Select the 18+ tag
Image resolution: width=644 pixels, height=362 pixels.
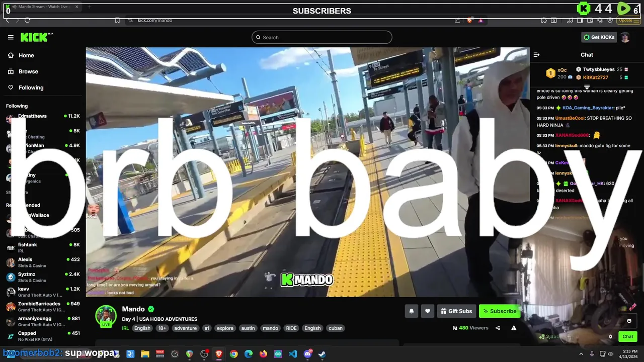[162, 328]
